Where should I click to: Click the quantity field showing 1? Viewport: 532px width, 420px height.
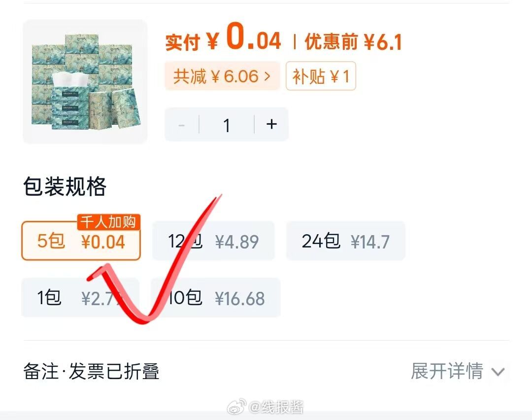coord(227,124)
